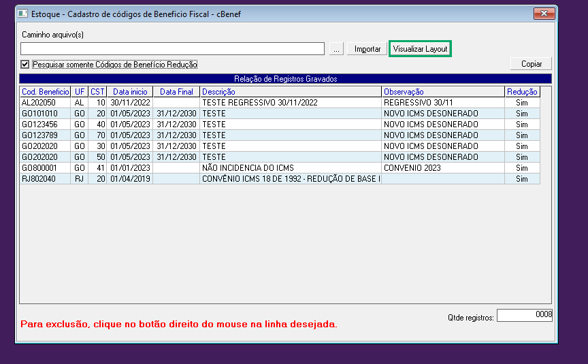The height and width of the screenshot is (364, 588).
Task: Click the Observação column header
Action: [x=443, y=92]
